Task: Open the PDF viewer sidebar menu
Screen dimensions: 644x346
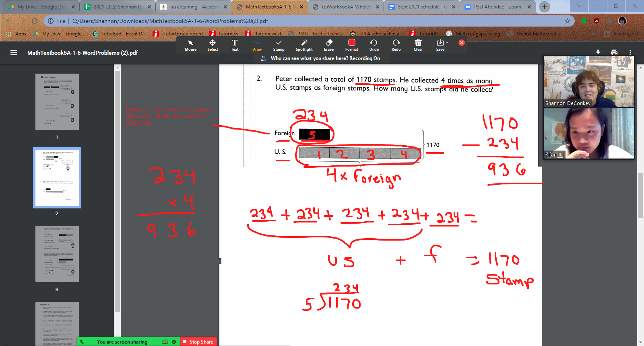Action: 14,53
